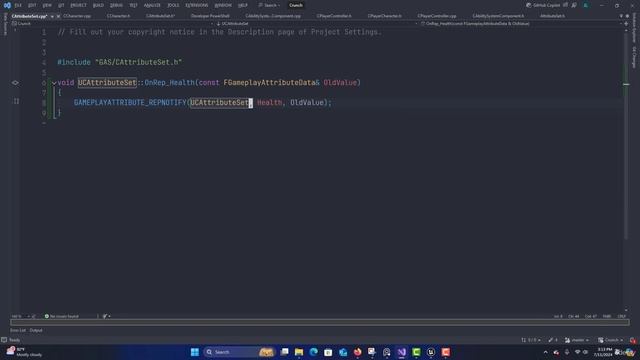Open the Debug menu

click(x=116, y=5)
